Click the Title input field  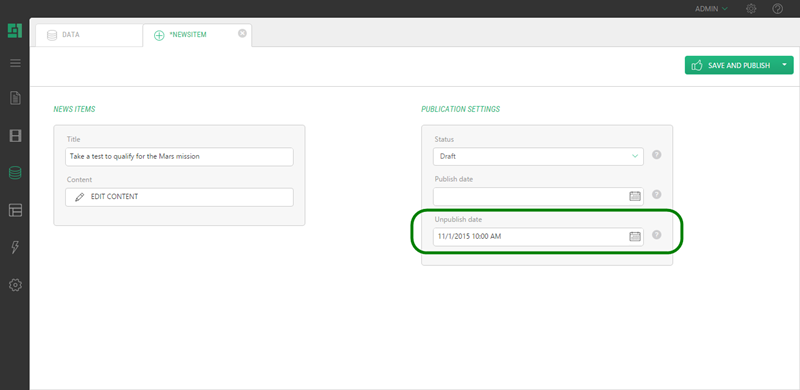[180, 157]
